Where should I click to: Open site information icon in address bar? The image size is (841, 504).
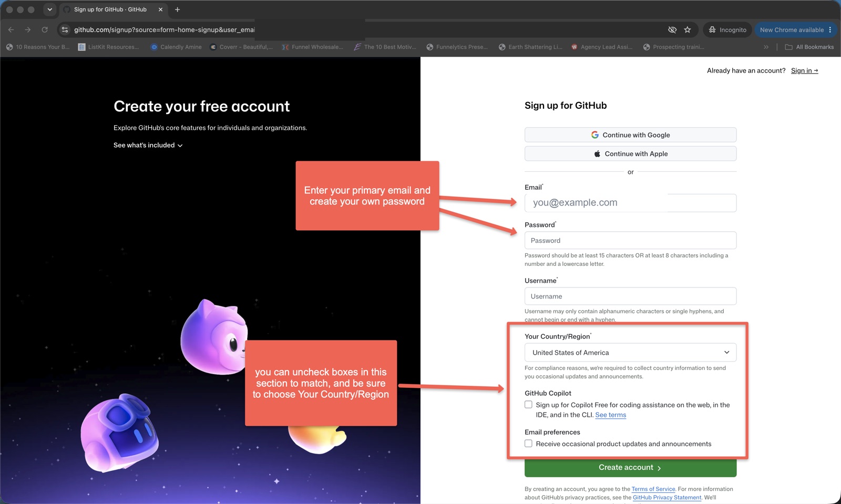pos(65,30)
